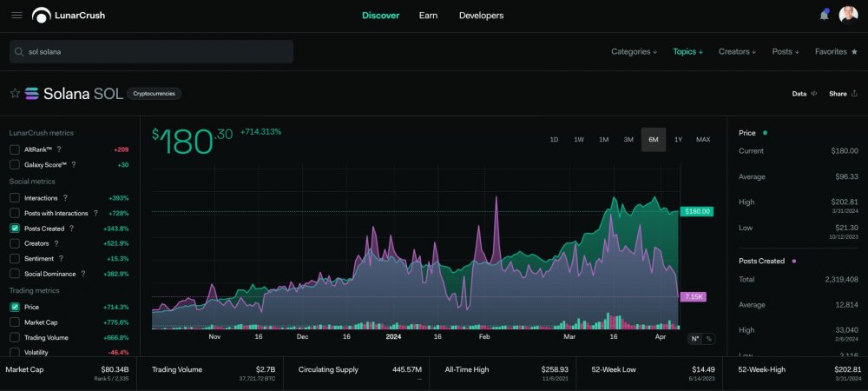Expand the Creators dropdown
Screen dimensions: 868x391
(x=737, y=51)
